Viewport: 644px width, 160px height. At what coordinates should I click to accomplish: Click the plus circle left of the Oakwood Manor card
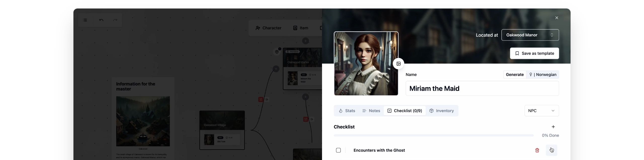click(x=276, y=69)
